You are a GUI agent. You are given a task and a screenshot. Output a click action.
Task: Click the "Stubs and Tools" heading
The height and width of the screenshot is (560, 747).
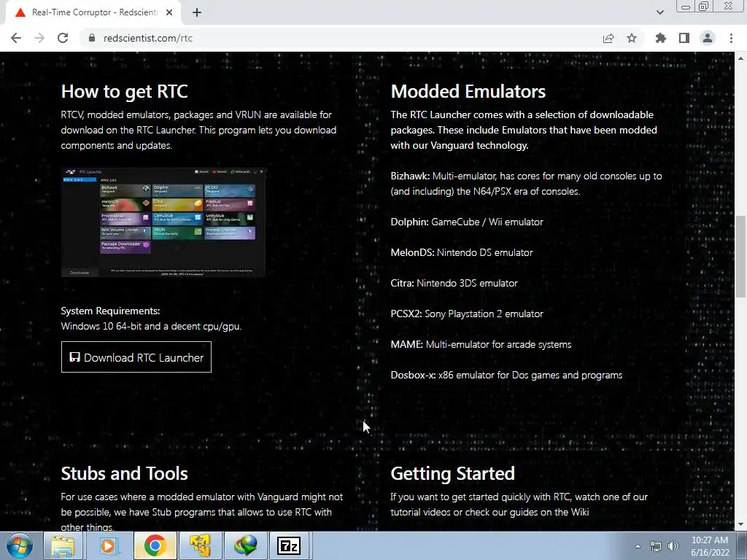click(124, 473)
